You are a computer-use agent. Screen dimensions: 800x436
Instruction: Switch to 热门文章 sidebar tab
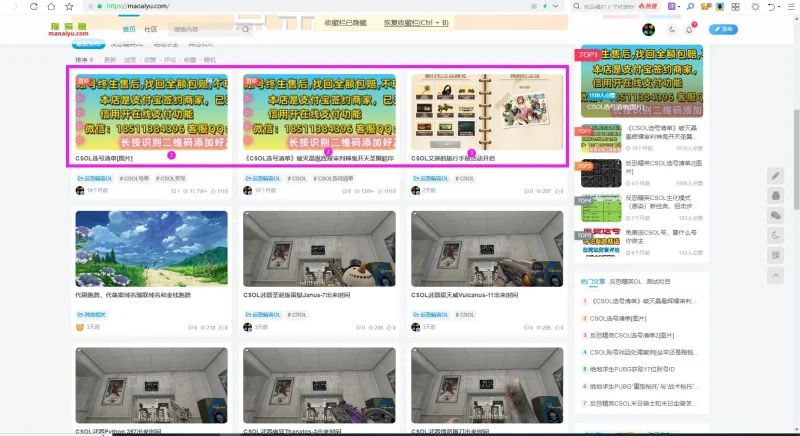593,281
